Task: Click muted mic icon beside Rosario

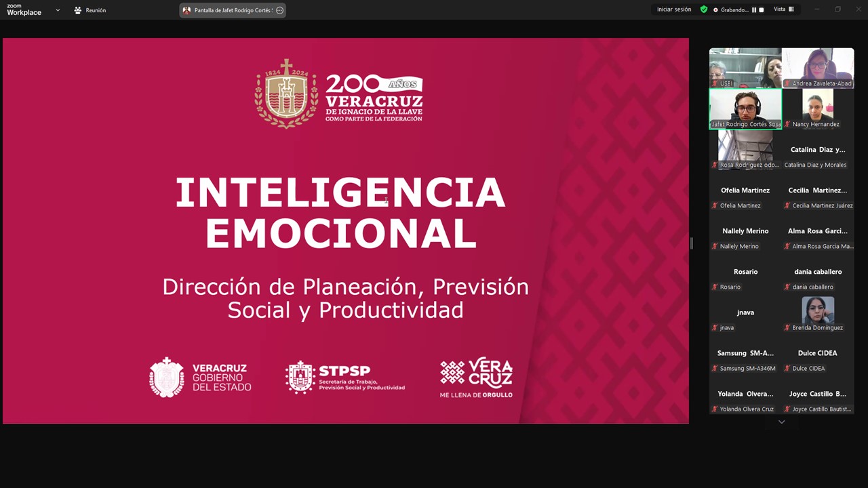Action: [715, 287]
